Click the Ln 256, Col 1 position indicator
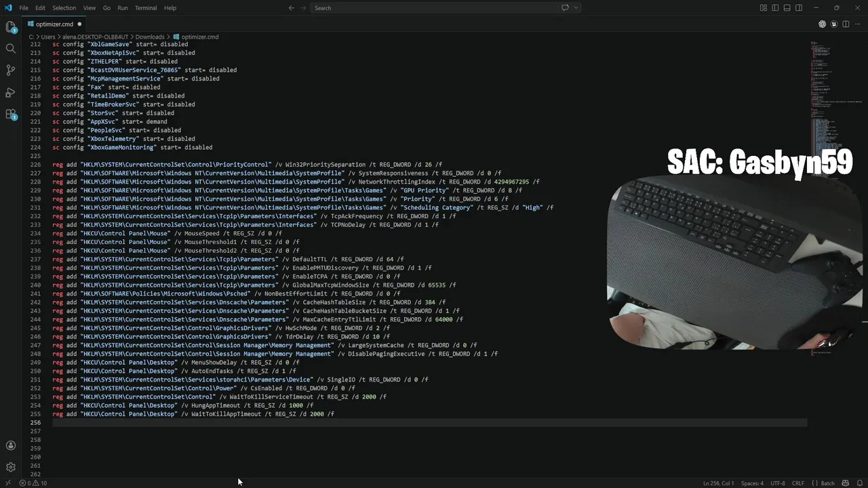The image size is (868, 488). 718,483
